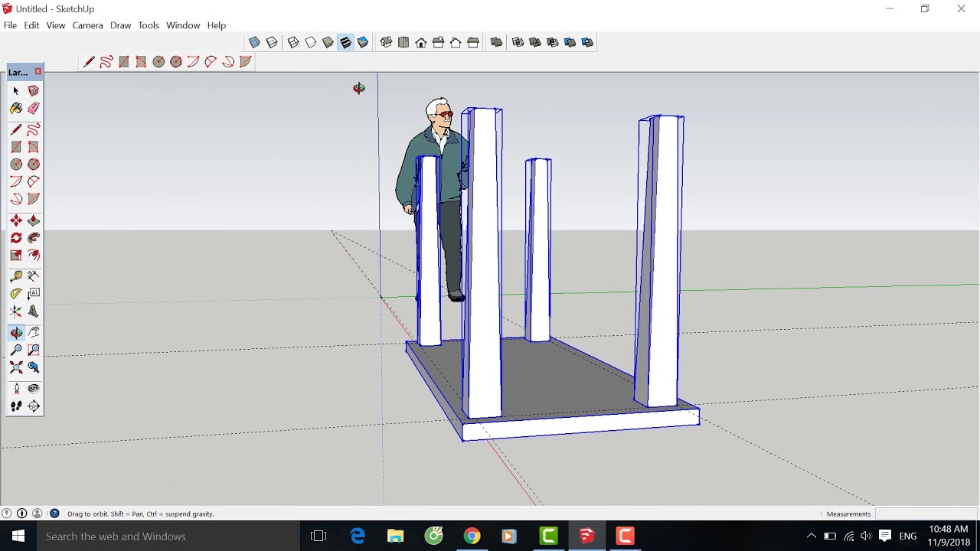Select the Tape Measure tool

click(x=16, y=277)
